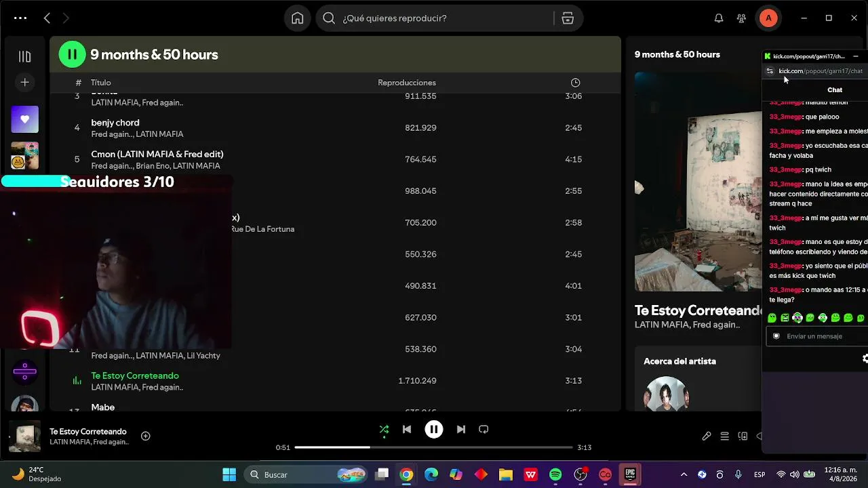This screenshot has height=488, width=868.
Task: Create a new playlist with plus button
Action: click(x=24, y=82)
